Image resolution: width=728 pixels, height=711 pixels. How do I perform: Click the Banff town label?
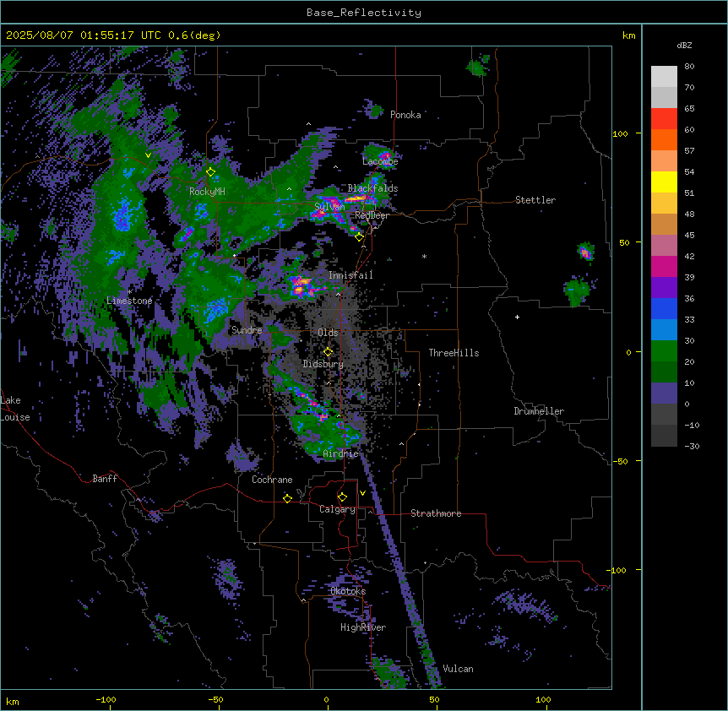tap(105, 479)
